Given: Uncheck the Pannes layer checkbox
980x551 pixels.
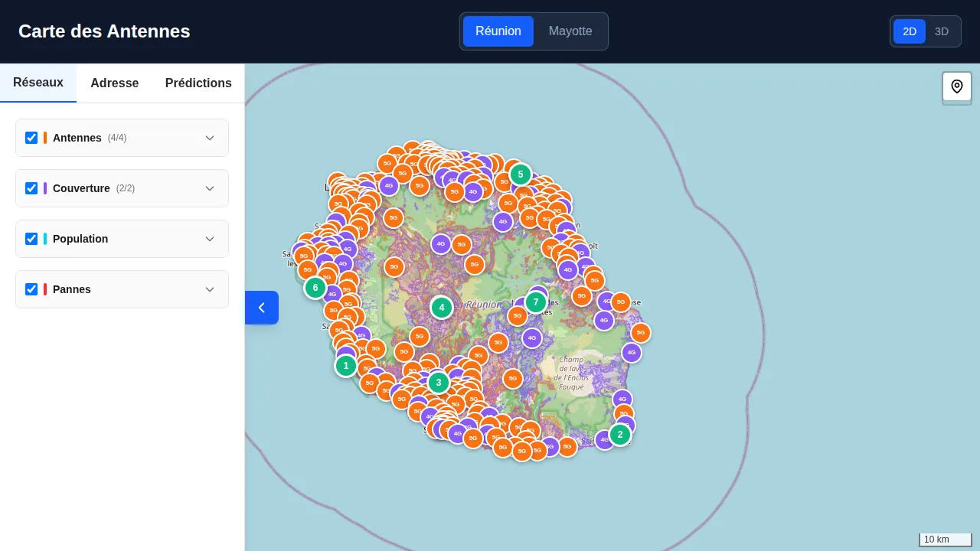Looking at the screenshot, I should coord(31,289).
